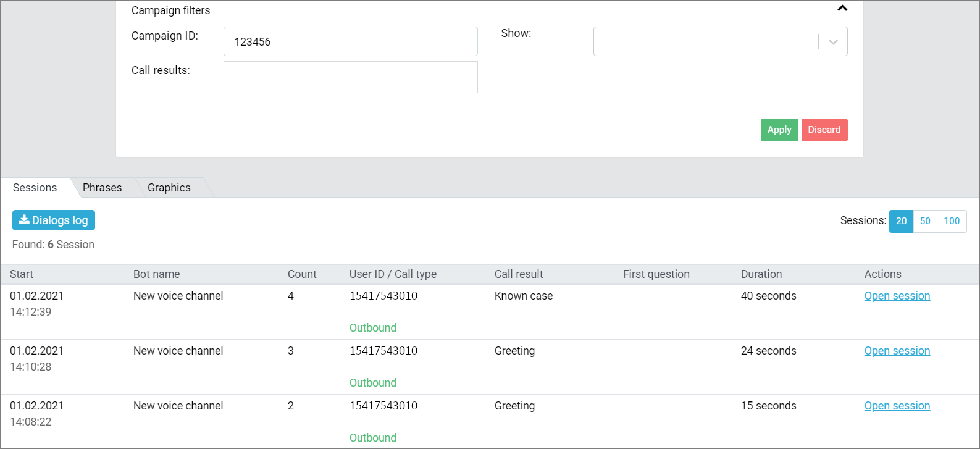Click the Discard button
Viewport: 980px width, 449px height.
[x=824, y=130]
